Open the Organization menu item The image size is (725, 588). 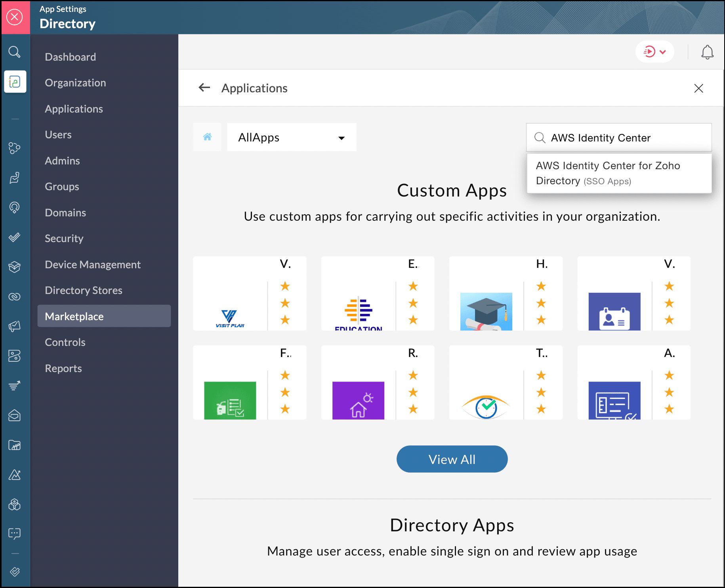pos(75,83)
